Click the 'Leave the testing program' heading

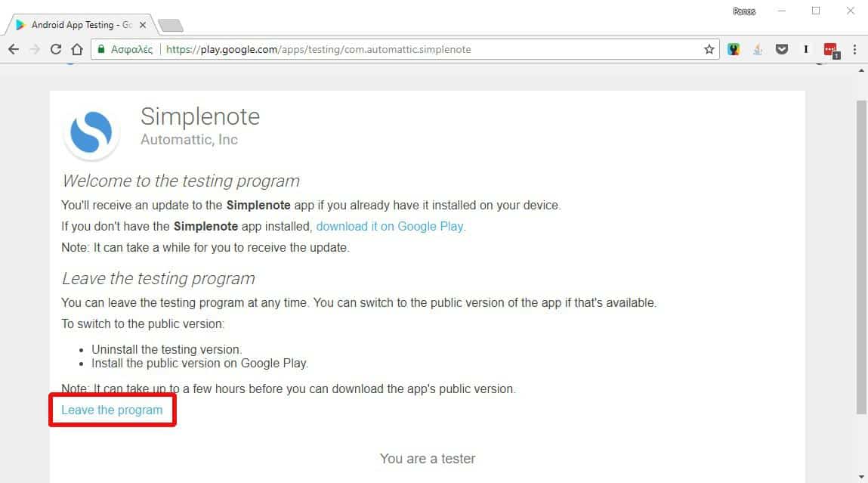159,279
